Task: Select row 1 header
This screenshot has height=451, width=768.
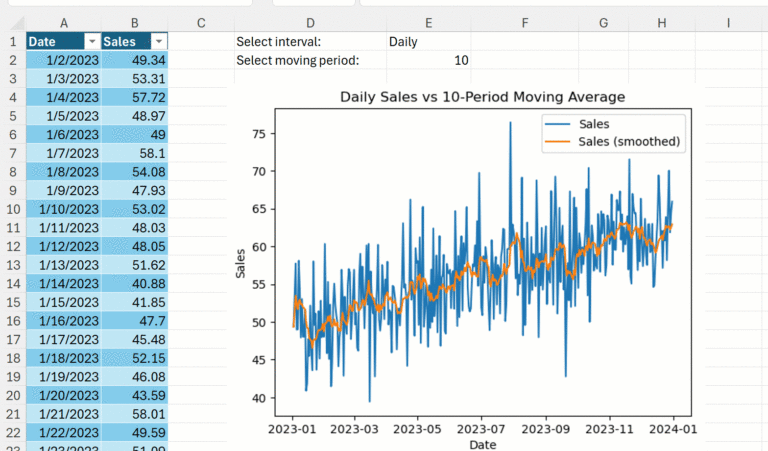Action: (x=13, y=41)
